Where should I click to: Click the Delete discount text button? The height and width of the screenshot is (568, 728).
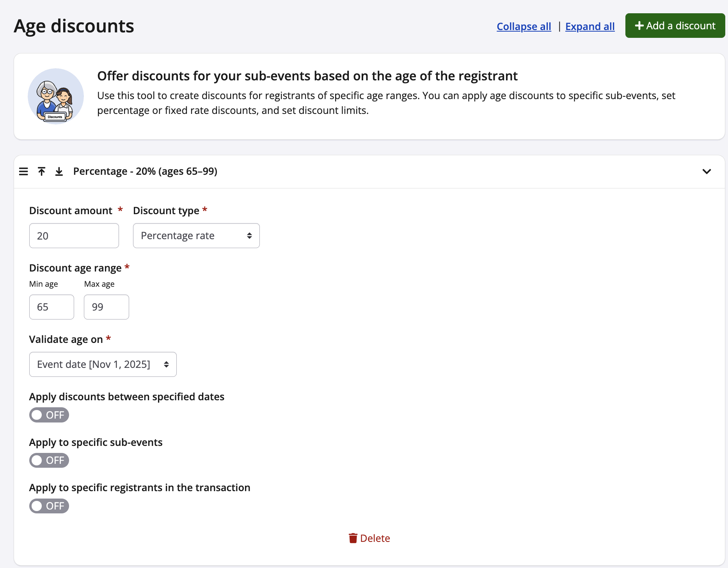coord(375,538)
